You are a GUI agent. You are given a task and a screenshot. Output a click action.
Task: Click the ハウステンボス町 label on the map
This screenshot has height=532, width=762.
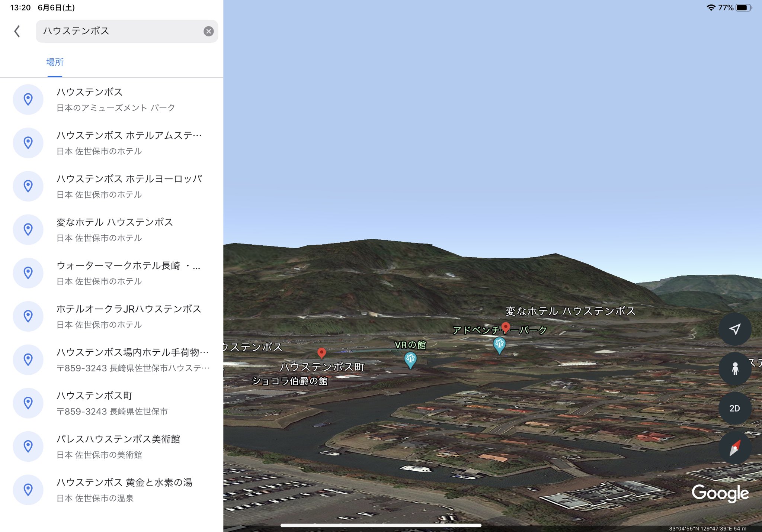tap(322, 367)
